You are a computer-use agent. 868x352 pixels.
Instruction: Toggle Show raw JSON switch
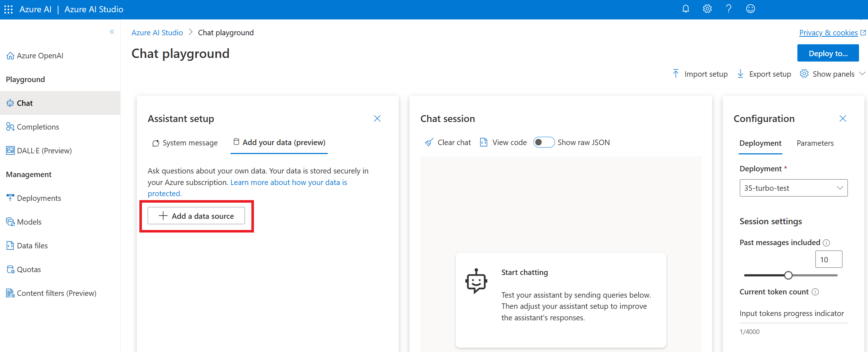pyautogui.click(x=544, y=142)
